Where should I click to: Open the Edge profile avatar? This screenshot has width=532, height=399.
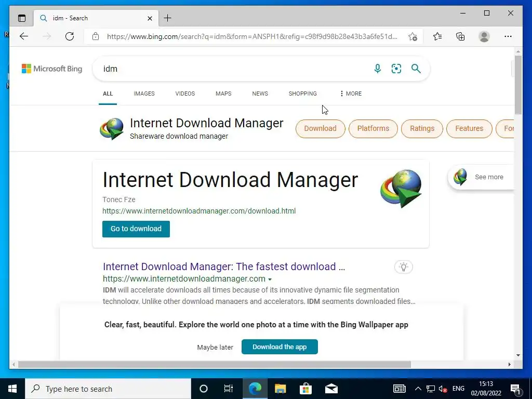(484, 36)
